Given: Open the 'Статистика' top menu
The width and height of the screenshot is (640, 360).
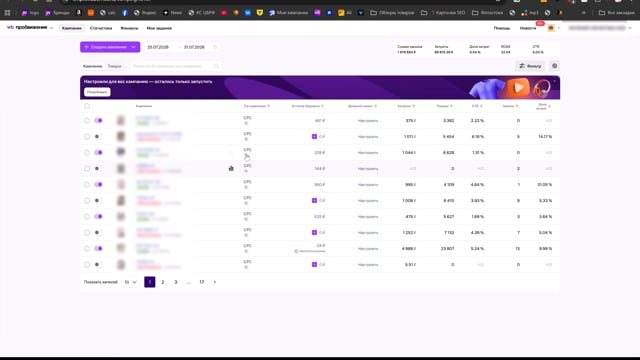Looking at the screenshot, I should tap(101, 28).
